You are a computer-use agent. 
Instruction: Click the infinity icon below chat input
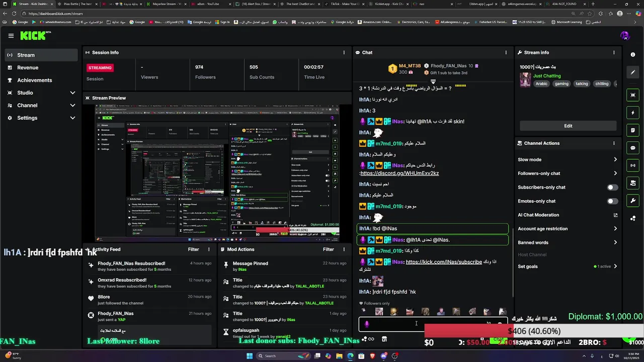(371, 339)
